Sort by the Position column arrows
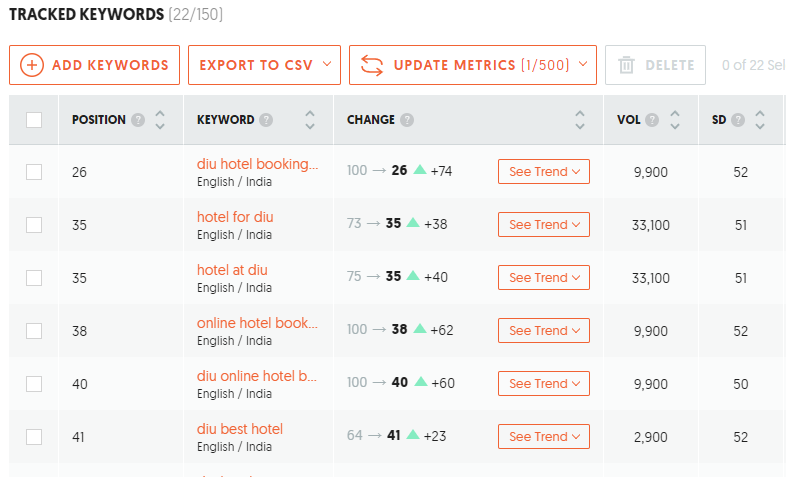Screen dimensions: 786x477 point(160,120)
